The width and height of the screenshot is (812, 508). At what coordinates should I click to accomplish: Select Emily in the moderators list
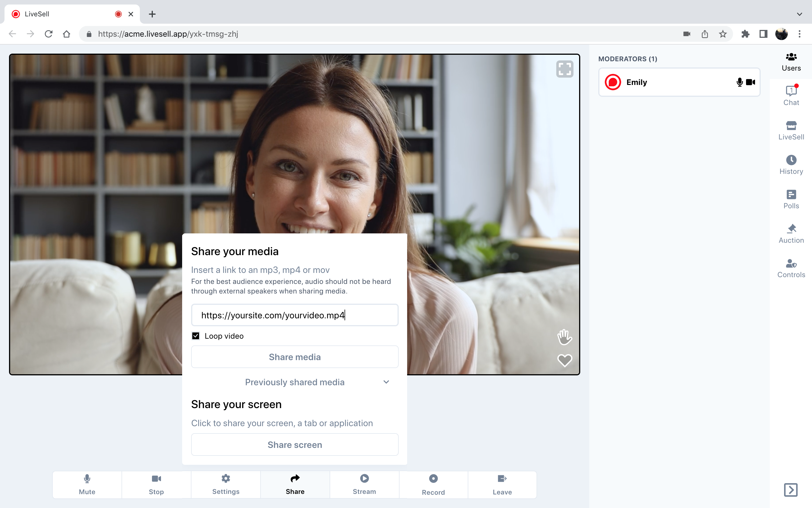click(x=679, y=82)
